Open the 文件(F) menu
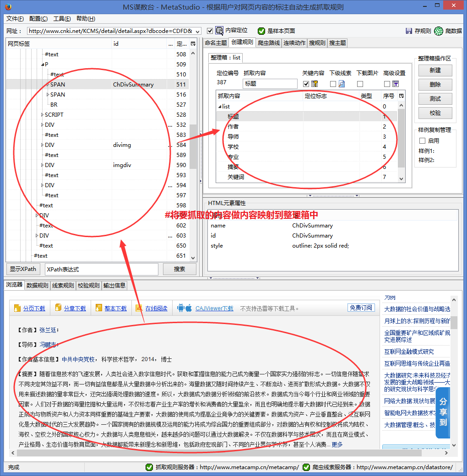Image resolution: width=467 pixels, height=476 pixels. (15, 19)
